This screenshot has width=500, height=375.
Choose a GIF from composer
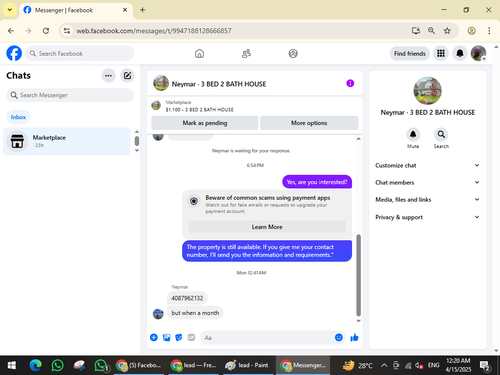point(191,337)
